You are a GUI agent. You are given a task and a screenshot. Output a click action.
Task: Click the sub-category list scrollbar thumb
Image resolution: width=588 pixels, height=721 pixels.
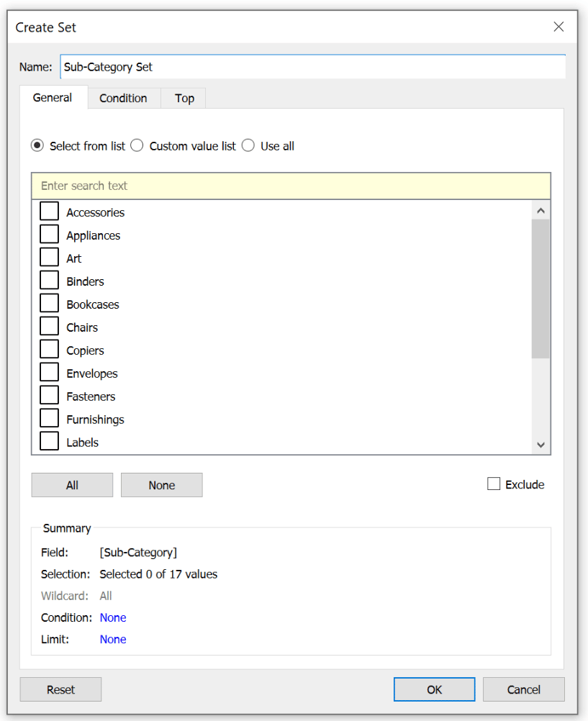point(540,289)
